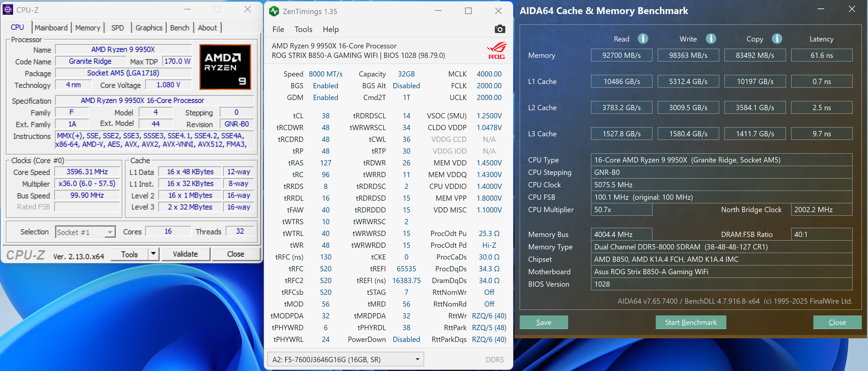The width and height of the screenshot is (868, 371).
Task: Click the tCL value 38 in ZenTimings
Action: 325,116
